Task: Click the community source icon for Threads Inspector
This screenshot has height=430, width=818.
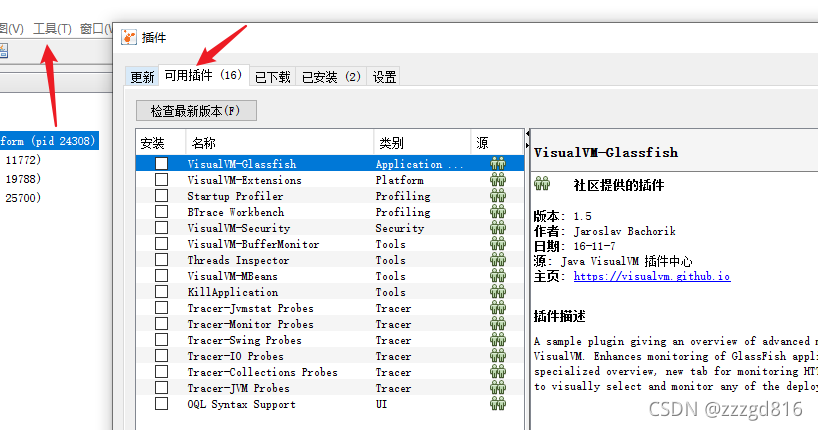Action: (498, 259)
